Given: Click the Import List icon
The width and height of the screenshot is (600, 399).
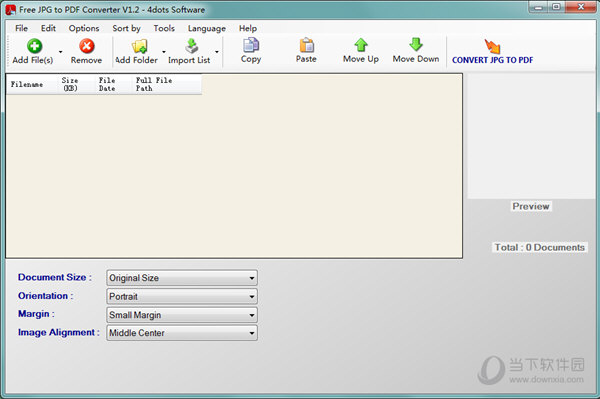Looking at the screenshot, I should pos(192,46).
